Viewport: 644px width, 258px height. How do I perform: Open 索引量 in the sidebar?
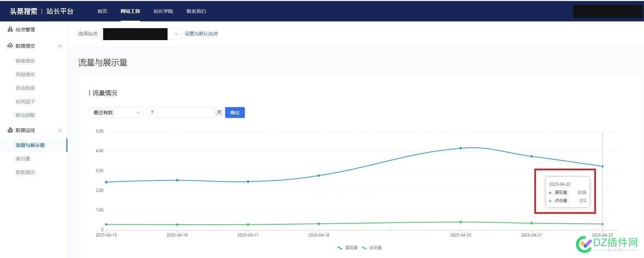point(23,159)
